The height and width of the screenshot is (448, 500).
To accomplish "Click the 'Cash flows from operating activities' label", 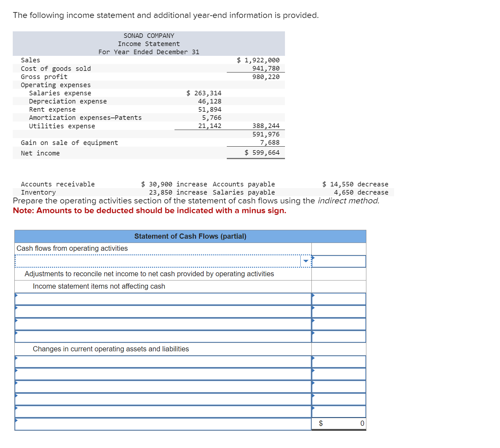I will point(72,248).
